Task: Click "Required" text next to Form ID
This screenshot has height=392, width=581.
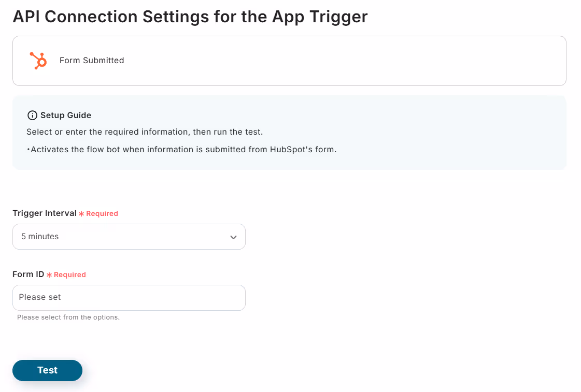Action: pos(69,274)
